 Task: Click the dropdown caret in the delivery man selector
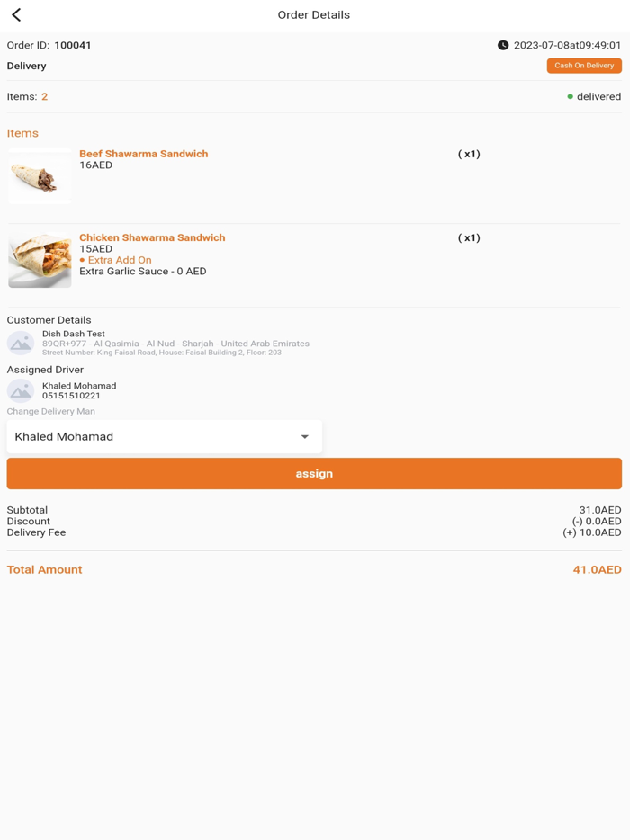click(x=305, y=436)
